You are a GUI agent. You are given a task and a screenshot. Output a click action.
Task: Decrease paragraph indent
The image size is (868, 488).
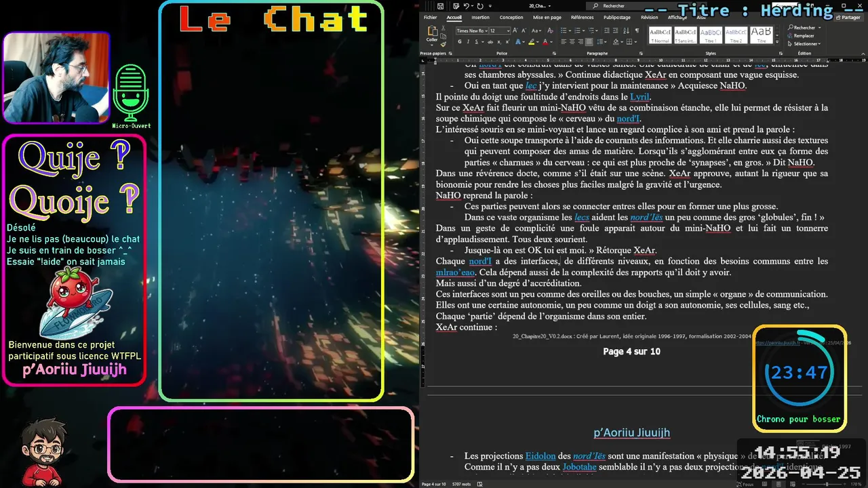pos(606,30)
